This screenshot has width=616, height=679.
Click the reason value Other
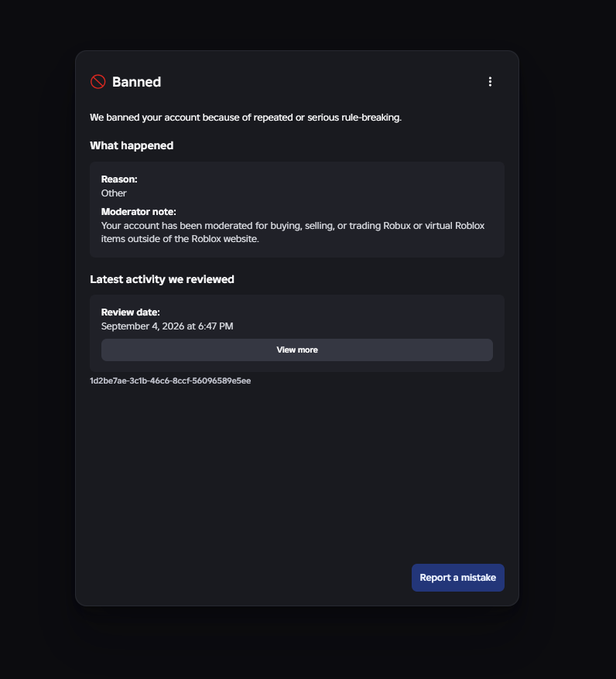click(x=114, y=193)
